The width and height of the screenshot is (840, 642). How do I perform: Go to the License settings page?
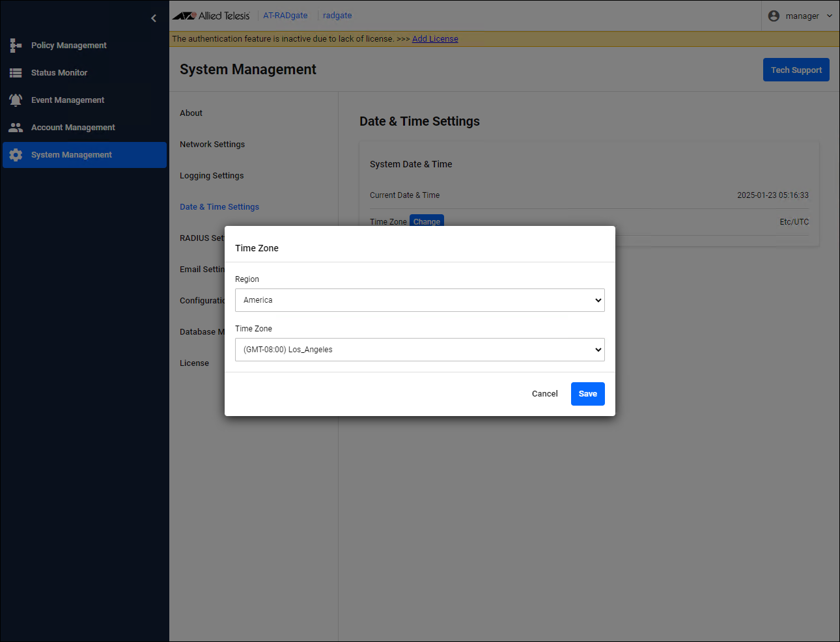[x=194, y=363]
